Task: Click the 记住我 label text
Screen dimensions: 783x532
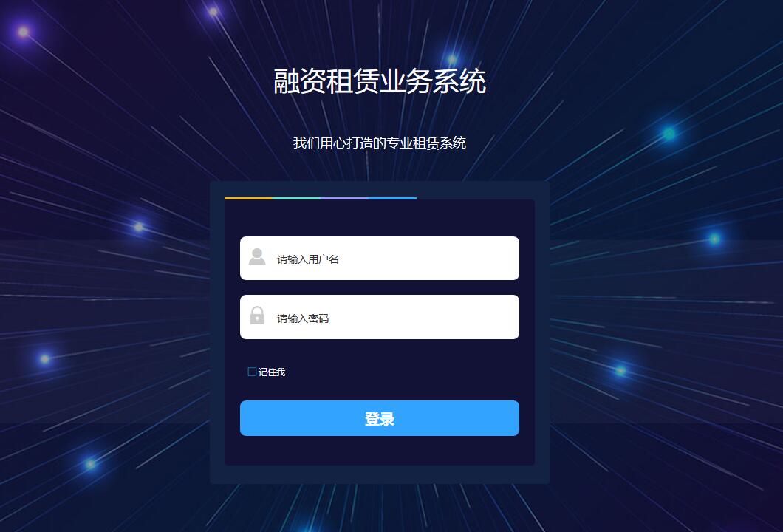Action: click(x=272, y=372)
